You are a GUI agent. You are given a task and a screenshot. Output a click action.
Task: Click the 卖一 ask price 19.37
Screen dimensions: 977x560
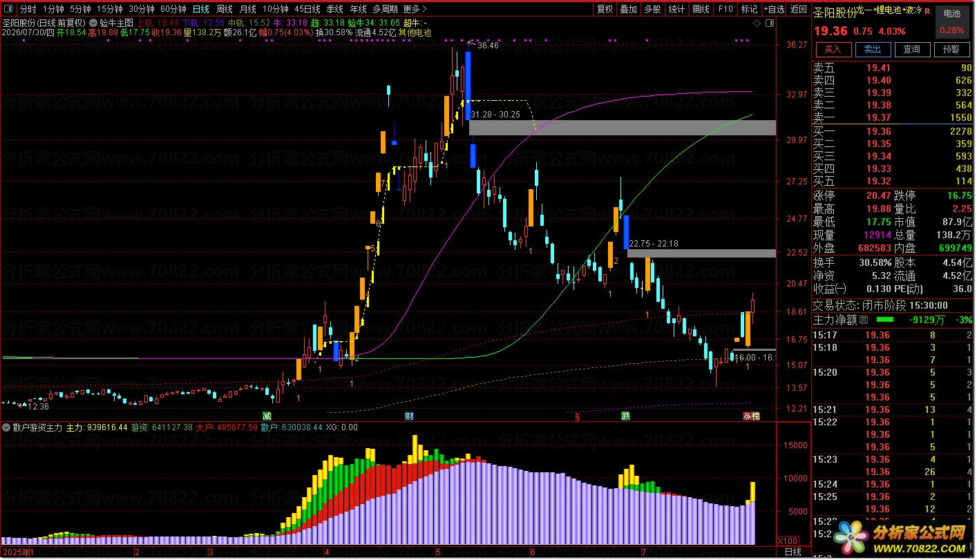coord(878,118)
